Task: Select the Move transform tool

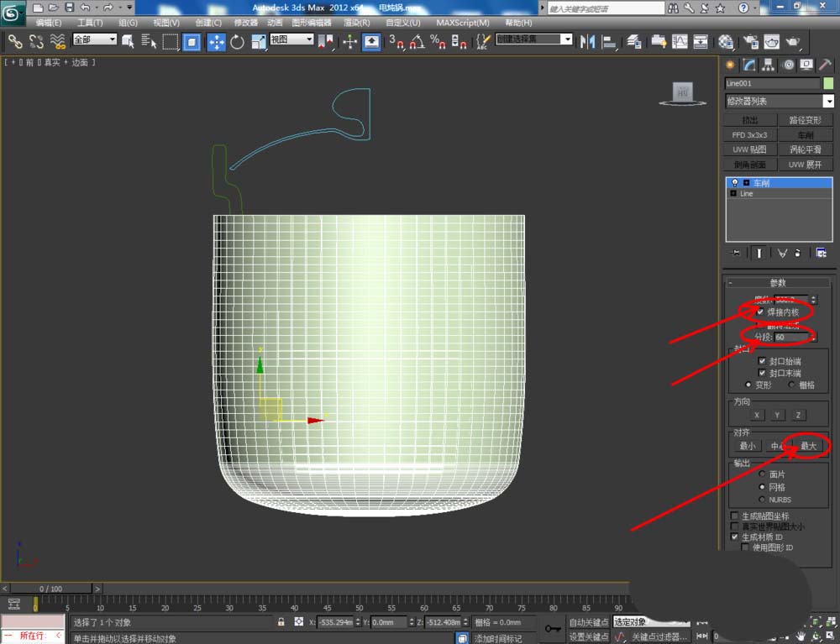Action: (216, 41)
